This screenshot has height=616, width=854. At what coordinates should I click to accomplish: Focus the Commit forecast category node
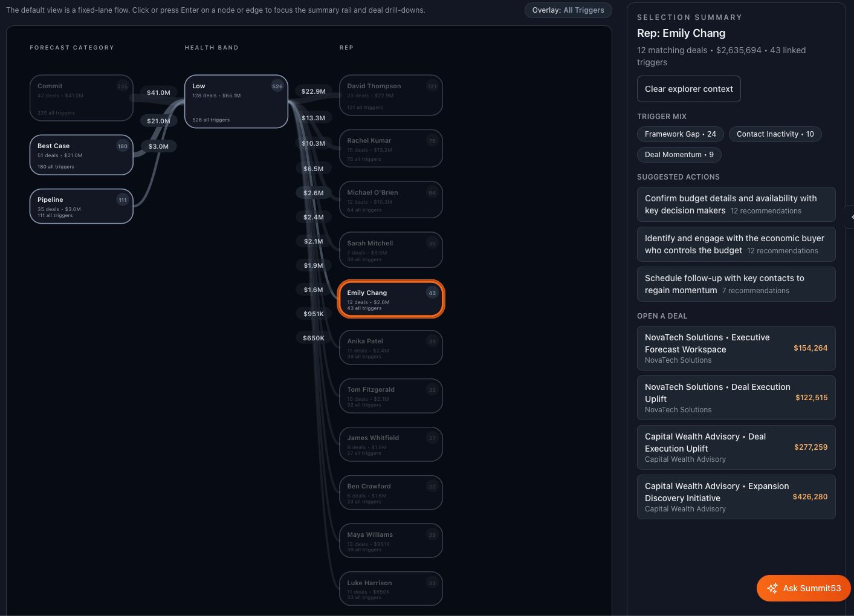81,97
